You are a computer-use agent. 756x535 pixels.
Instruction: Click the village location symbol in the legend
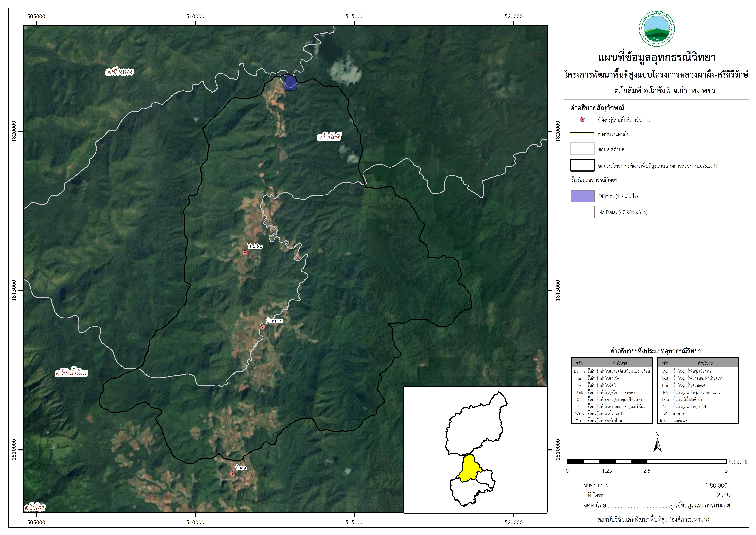[582, 120]
